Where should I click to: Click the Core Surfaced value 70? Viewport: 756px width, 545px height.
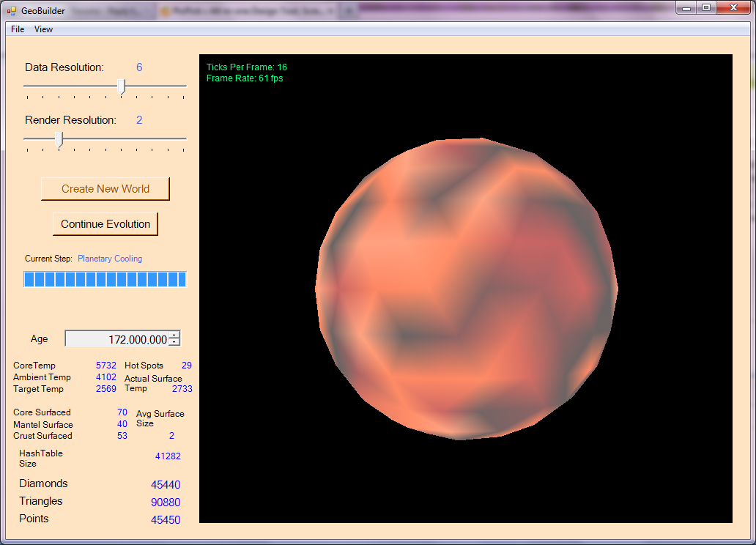pyautogui.click(x=122, y=412)
